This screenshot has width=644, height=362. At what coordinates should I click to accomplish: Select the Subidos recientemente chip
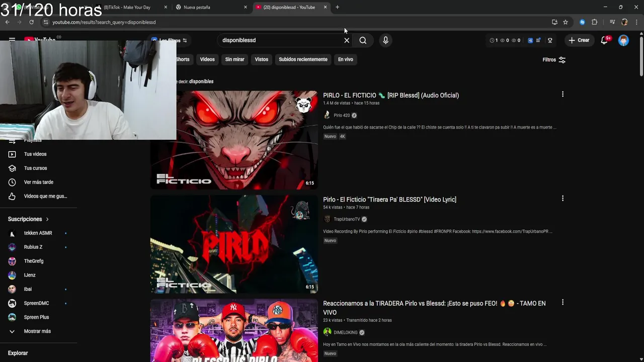click(303, 59)
